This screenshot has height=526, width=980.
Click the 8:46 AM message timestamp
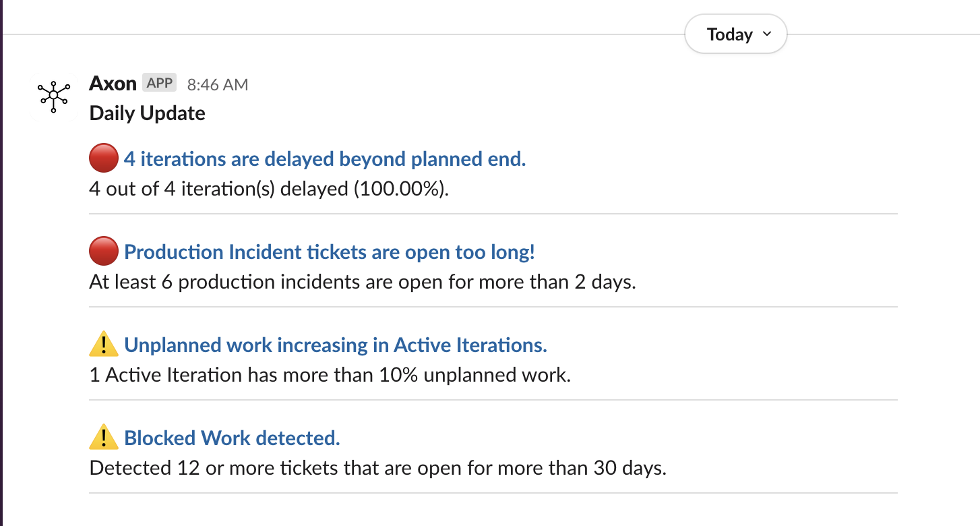pos(218,84)
